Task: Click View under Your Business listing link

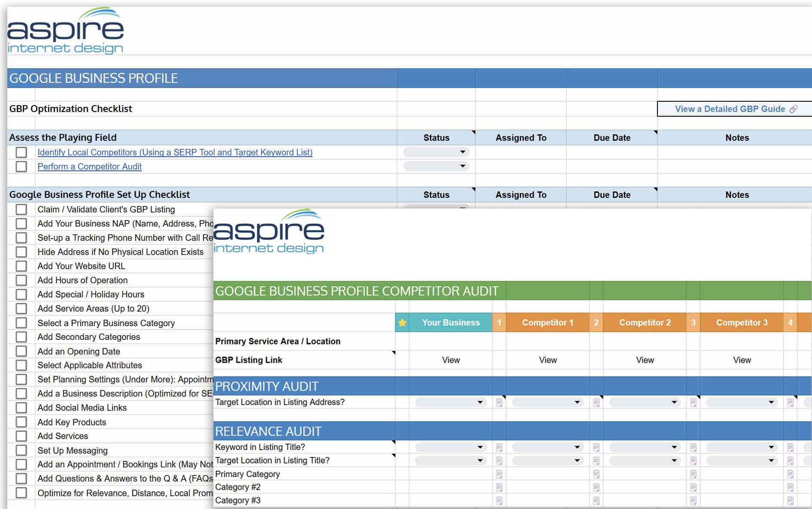Action: pyautogui.click(x=451, y=360)
